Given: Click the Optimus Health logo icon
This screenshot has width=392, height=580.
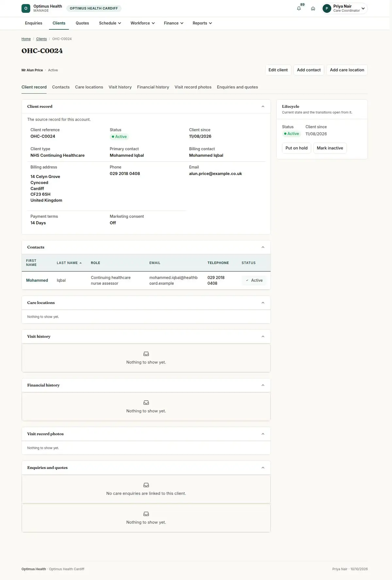Looking at the screenshot, I should pyautogui.click(x=26, y=8).
